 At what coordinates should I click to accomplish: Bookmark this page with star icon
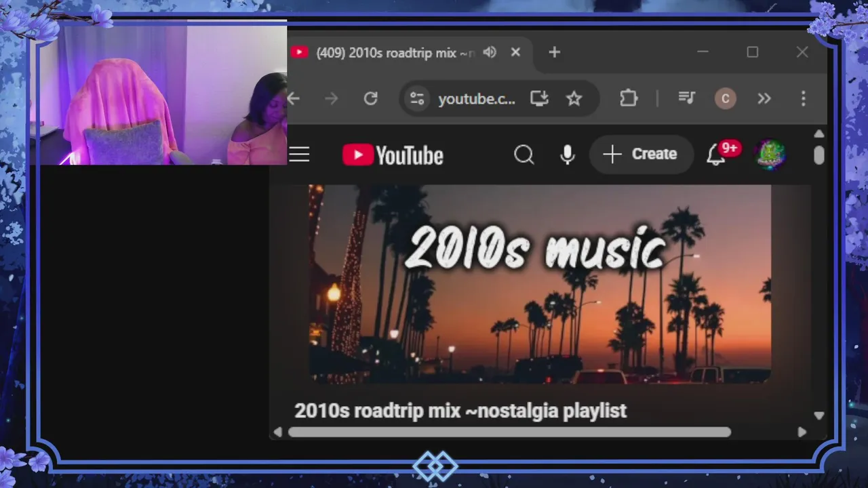pyautogui.click(x=574, y=99)
